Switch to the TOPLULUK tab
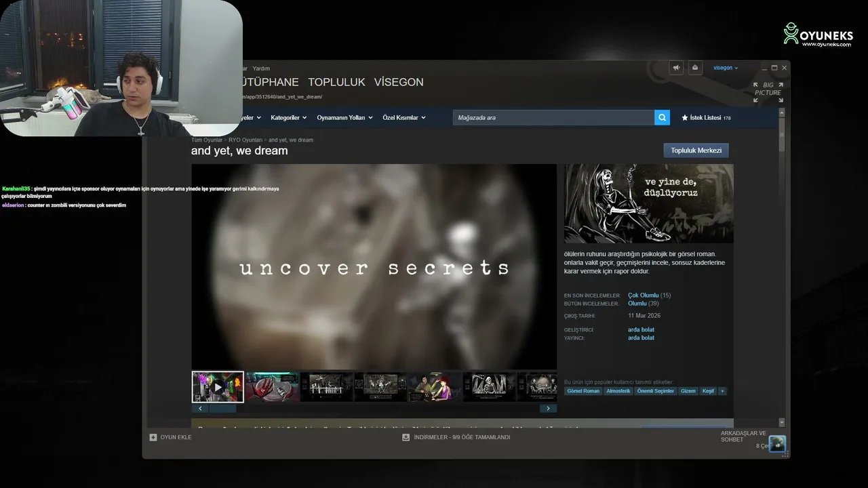This screenshot has height=488, width=868. coord(336,82)
